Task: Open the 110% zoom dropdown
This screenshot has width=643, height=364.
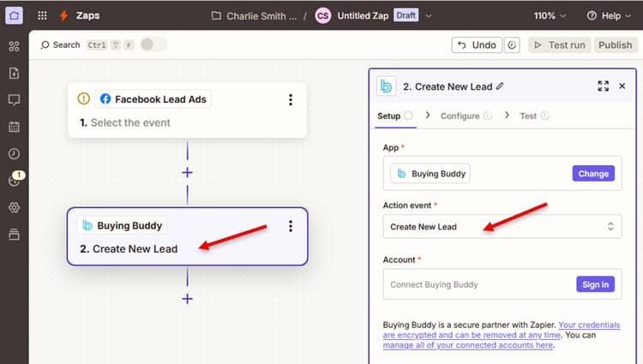Action: pos(550,16)
